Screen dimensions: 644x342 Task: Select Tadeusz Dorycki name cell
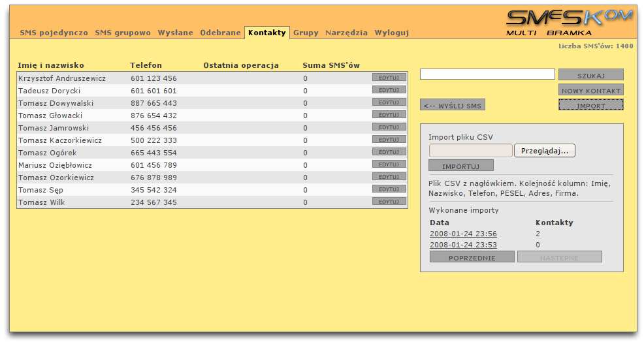tap(49, 91)
